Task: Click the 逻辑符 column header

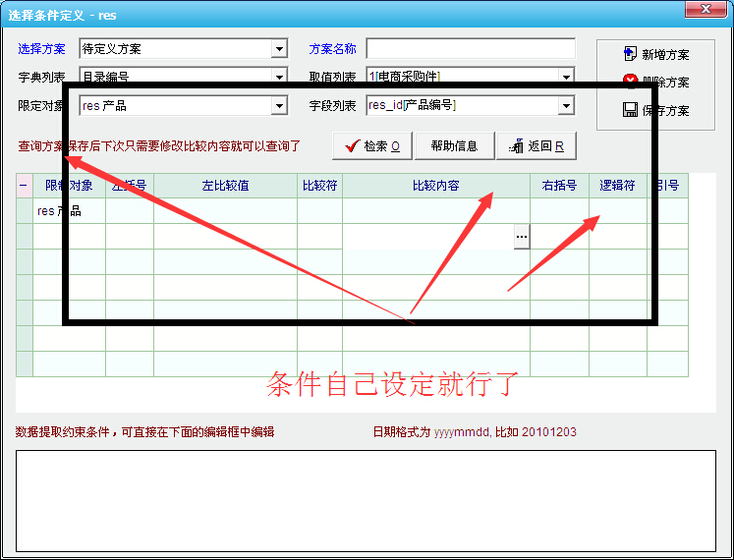Action: click(x=617, y=185)
